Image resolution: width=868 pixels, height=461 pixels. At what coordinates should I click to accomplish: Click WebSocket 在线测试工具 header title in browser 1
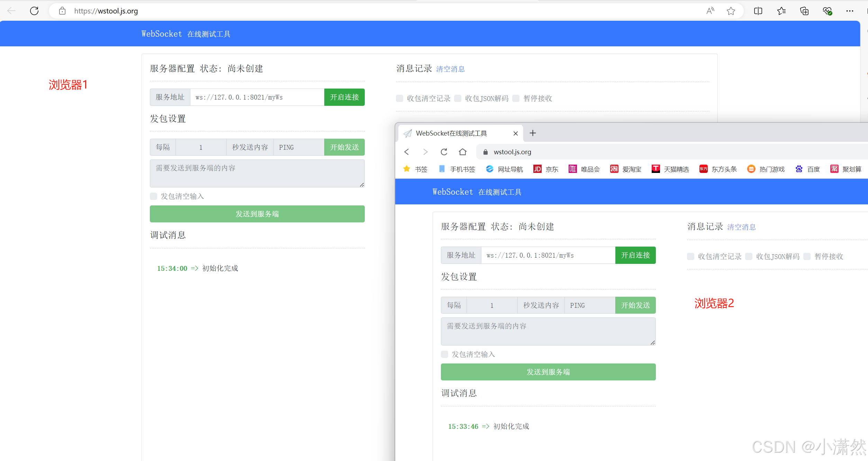coord(186,34)
